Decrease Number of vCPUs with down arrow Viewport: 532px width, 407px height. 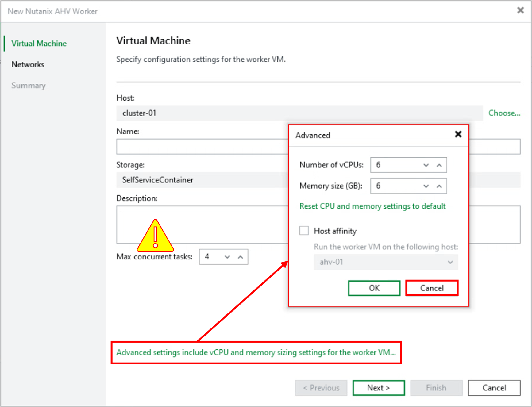click(x=426, y=165)
